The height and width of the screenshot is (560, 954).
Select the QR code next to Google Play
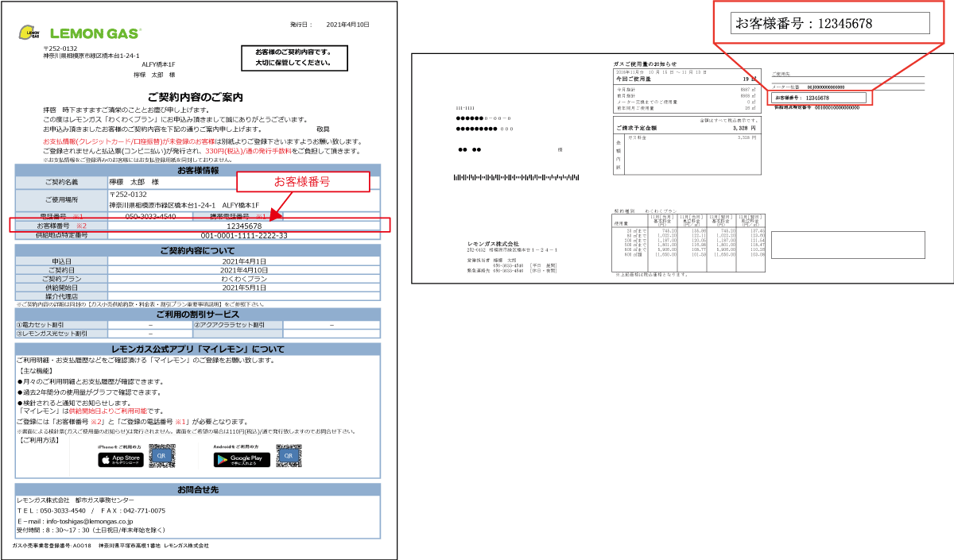289,457
